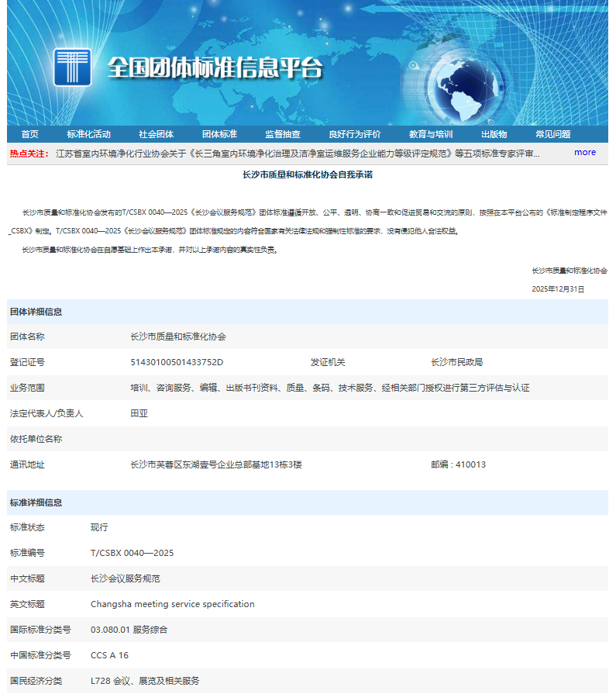Select the Chinese title 长沙会议服务规范
Screen dimensions: 616x694
click(x=126, y=579)
